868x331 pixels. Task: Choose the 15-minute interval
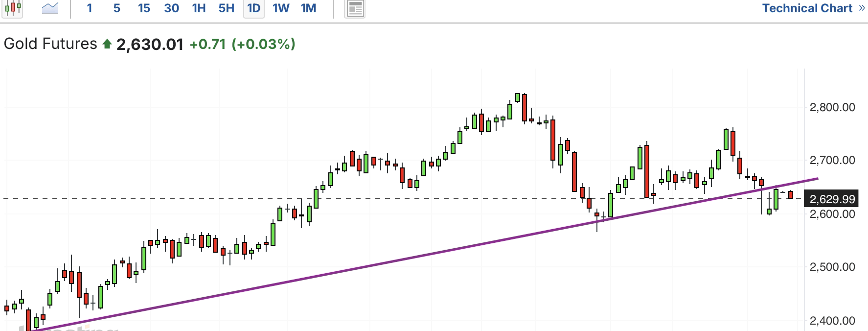[144, 8]
